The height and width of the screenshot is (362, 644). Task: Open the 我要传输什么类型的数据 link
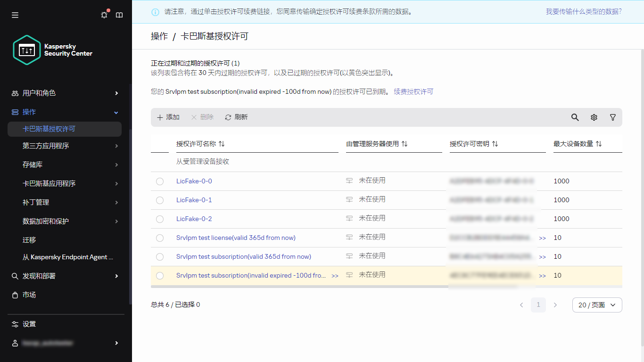584,11
